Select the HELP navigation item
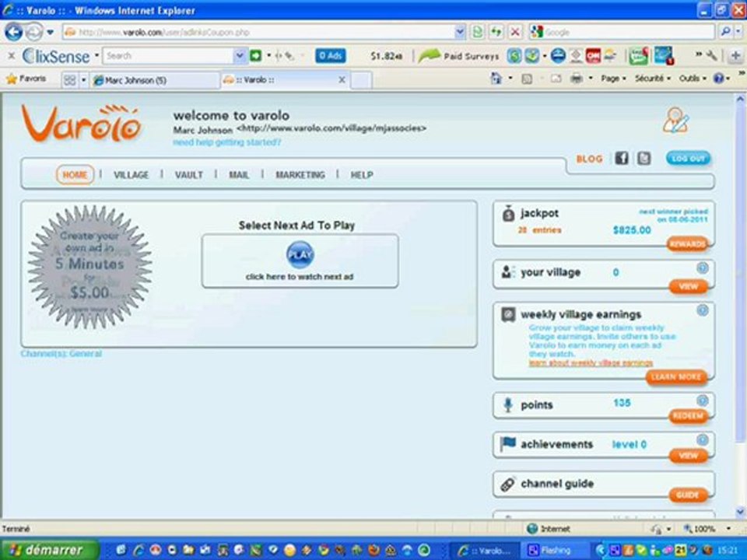This screenshot has height=560, width=747. [x=362, y=175]
